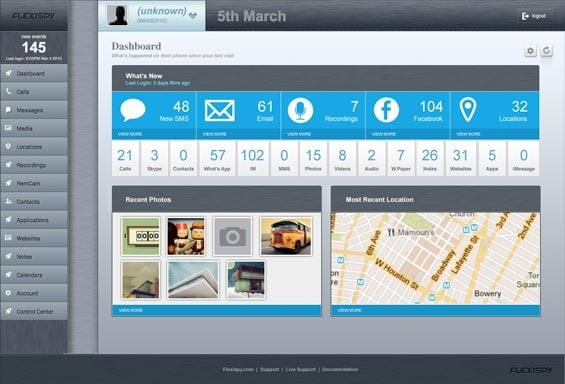Click the FlexiSPY logo in the sidebar

34,15
